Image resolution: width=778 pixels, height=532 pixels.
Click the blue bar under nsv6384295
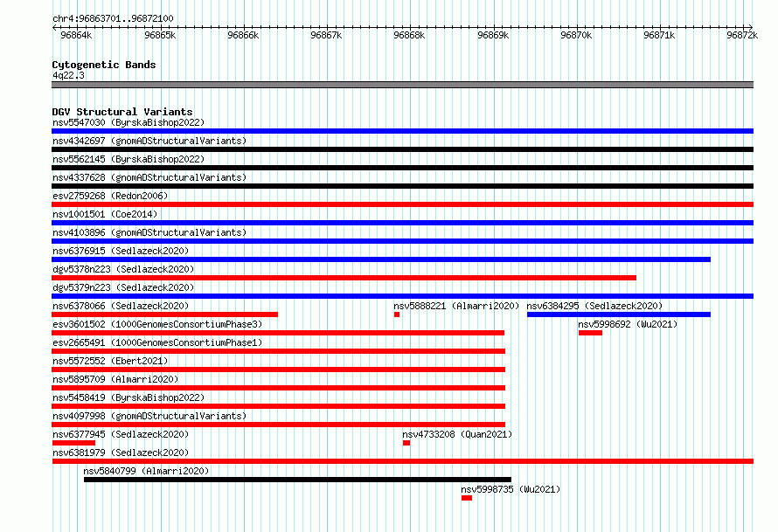[619, 314]
